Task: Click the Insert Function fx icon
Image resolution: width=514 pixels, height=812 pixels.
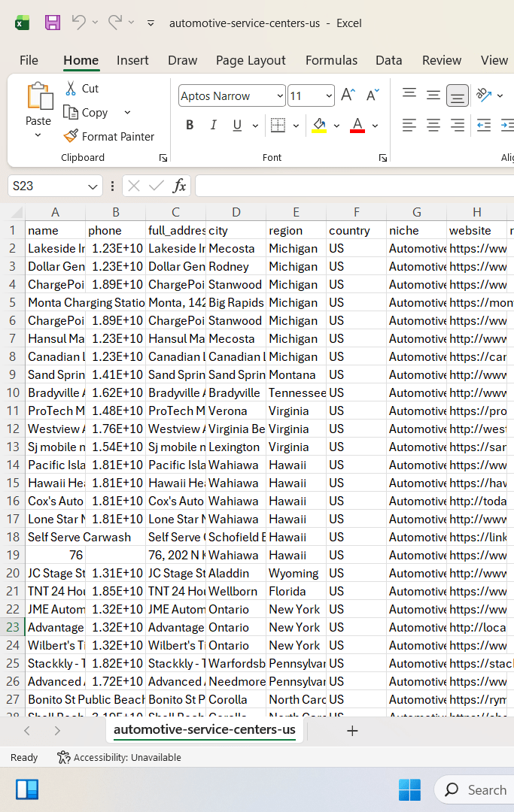Action: pos(179,186)
